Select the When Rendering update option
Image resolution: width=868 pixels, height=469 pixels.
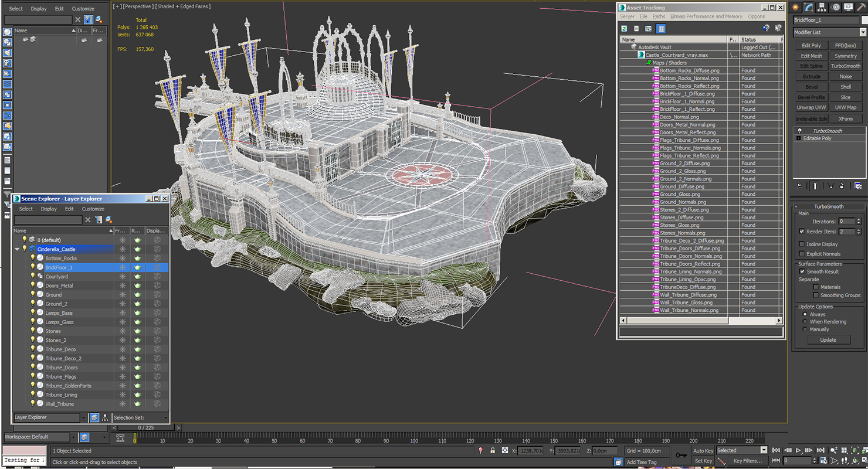(x=805, y=322)
